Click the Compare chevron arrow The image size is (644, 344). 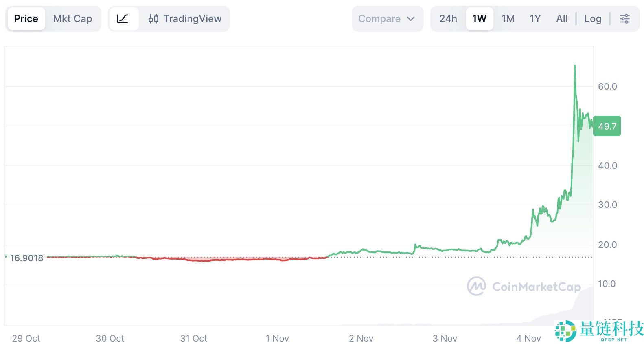click(411, 18)
